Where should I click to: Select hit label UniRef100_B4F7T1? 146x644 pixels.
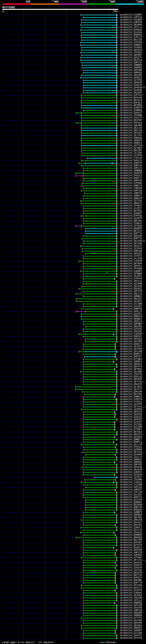[x=131, y=233]
